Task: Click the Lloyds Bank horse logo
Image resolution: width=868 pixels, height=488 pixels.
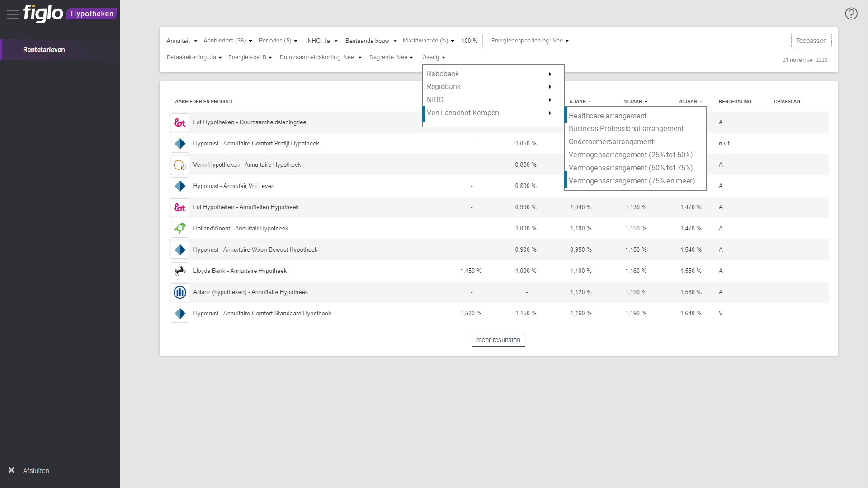Action: tap(180, 271)
